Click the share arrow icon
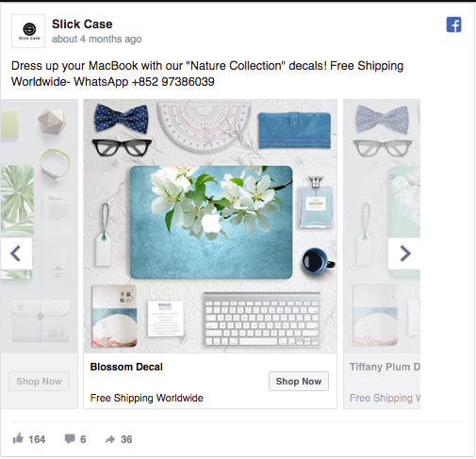 coord(110,439)
